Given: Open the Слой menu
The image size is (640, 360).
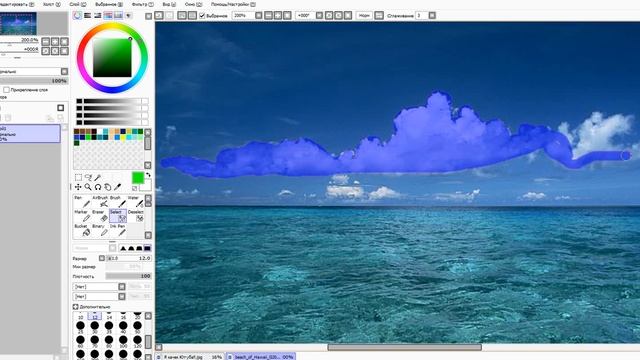Looking at the screenshot, I should 77,4.
